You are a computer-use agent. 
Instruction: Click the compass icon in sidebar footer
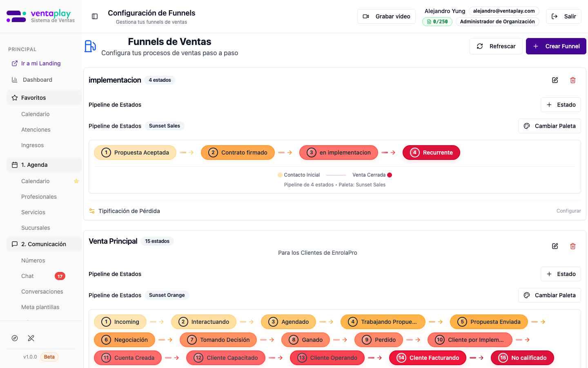click(15, 338)
